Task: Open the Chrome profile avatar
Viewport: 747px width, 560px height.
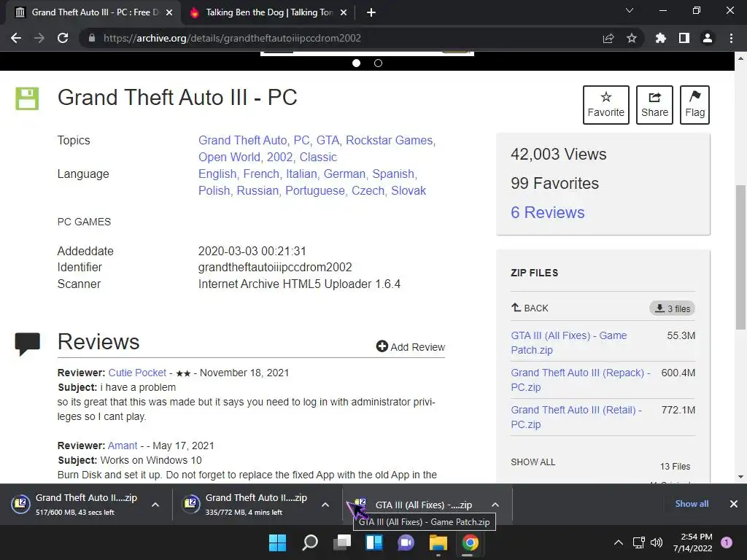Action: coord(708,38)
